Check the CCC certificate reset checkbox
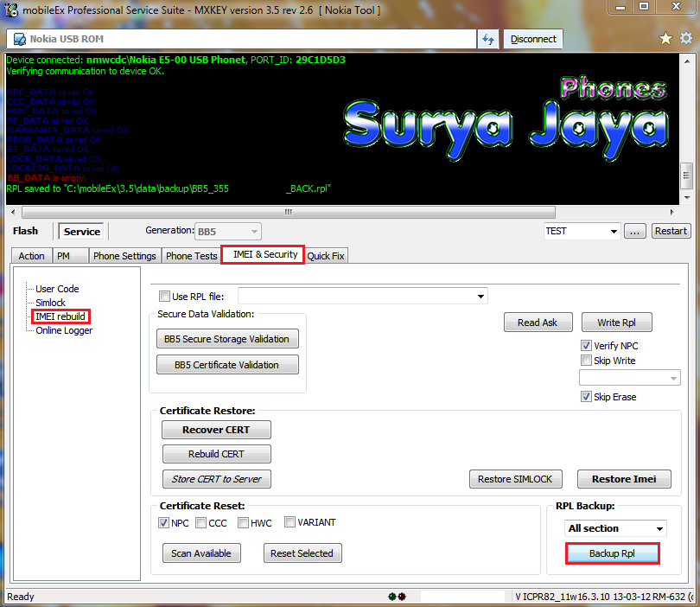700x607 pixels. (200, 522)
